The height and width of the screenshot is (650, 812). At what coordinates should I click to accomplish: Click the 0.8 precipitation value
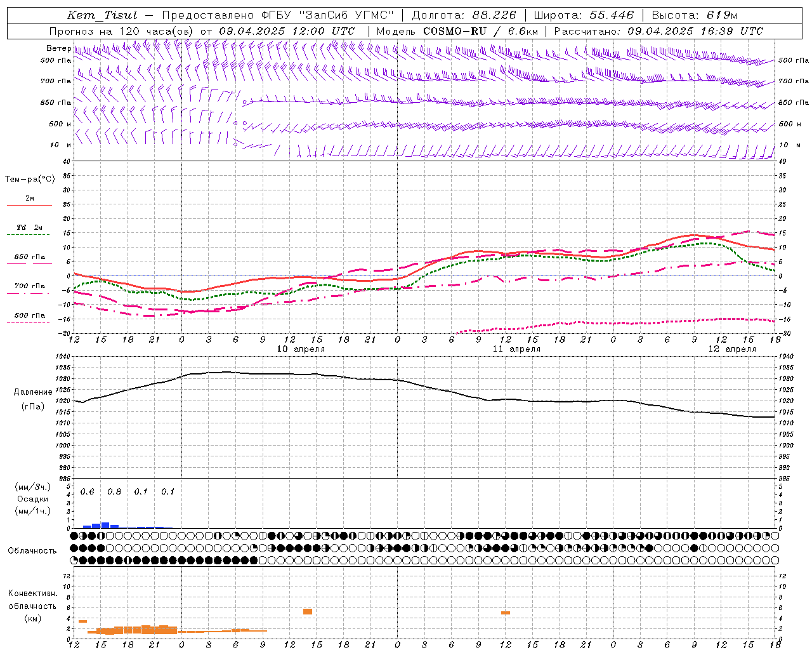[x=114, y=492]
